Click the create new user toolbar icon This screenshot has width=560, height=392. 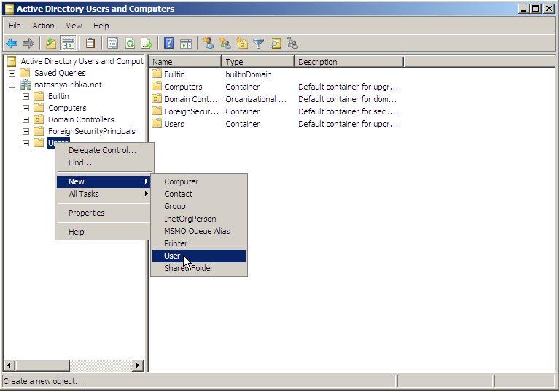click(x=209, y=44)
